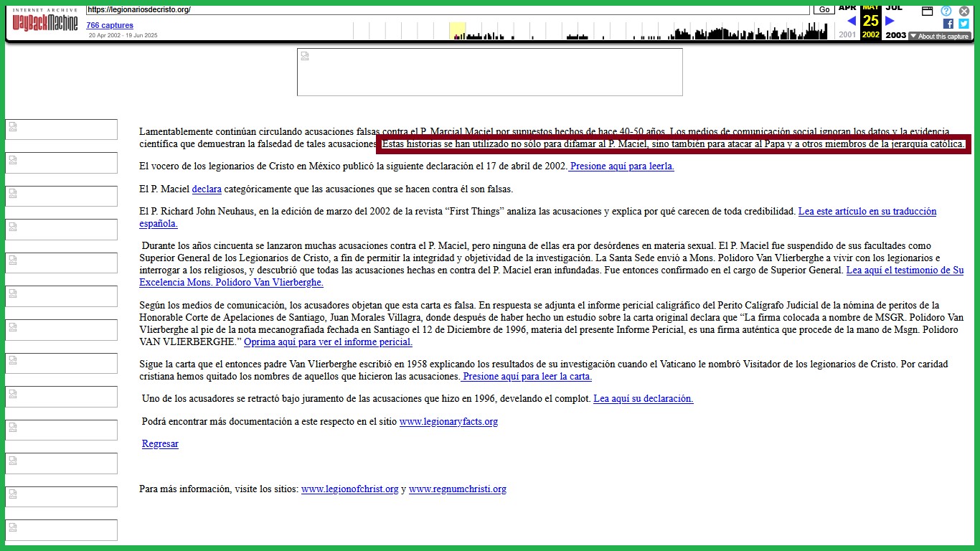Click the capture date range '20 Apr 2002 - 19 Jun 2025'

point(123,35)
